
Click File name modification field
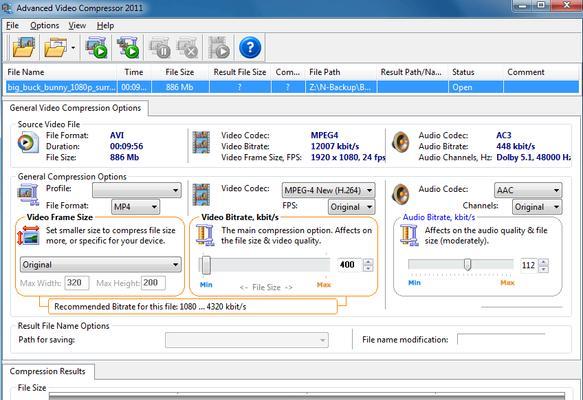tap(502, 339)
